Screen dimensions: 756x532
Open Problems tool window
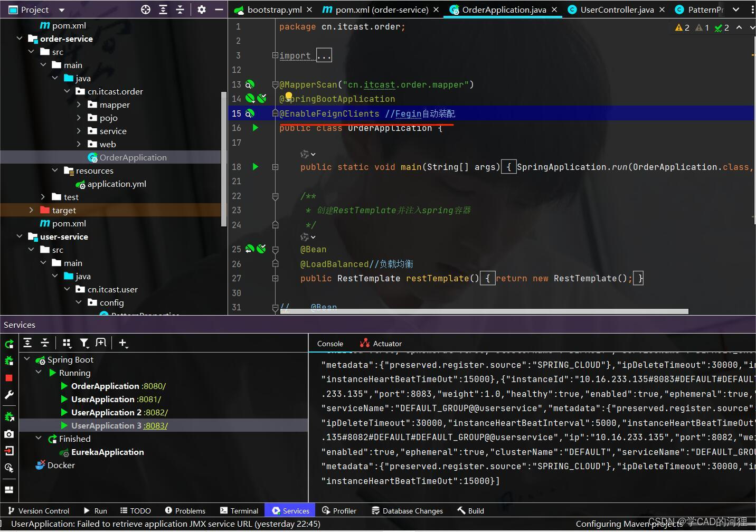point(185,511)
